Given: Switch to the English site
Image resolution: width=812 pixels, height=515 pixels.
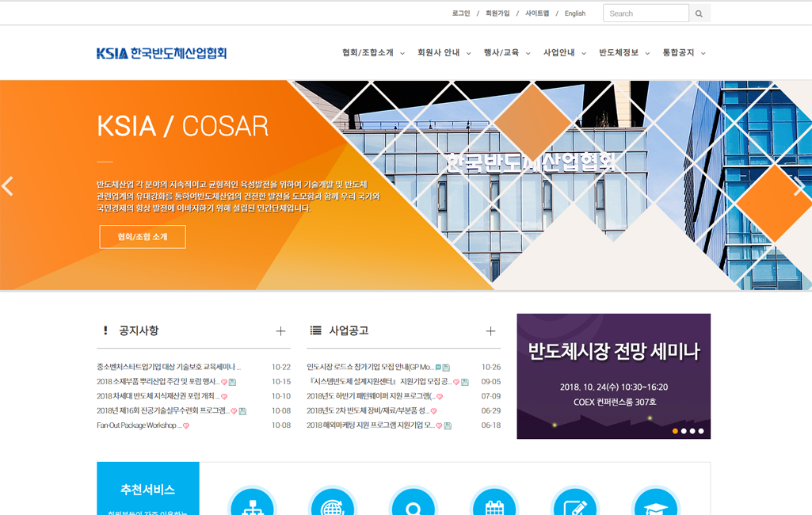Looking at the screenshot, I should coord(575,13).
